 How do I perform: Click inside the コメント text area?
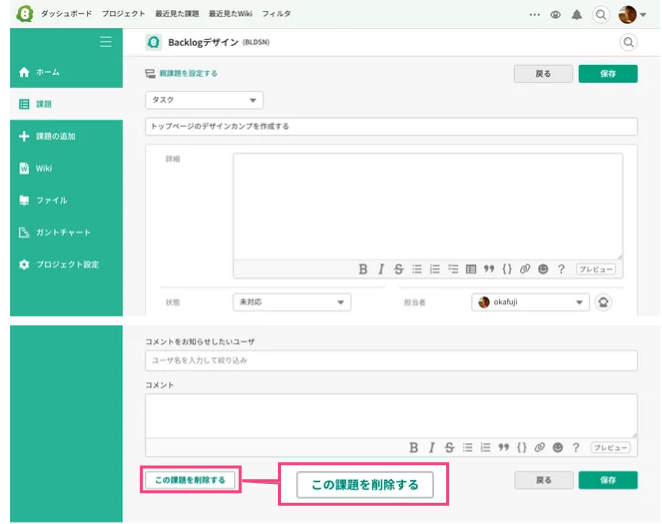391,416
